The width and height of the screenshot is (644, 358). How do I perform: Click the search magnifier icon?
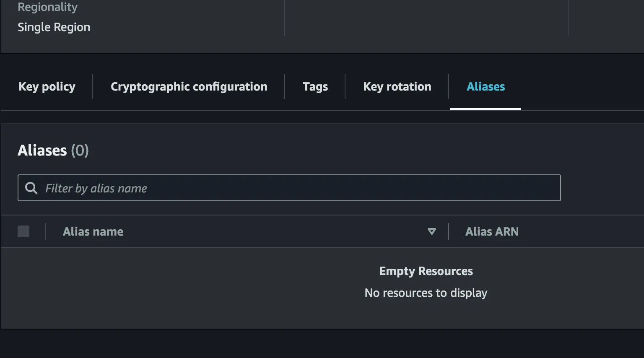[x=31, y=188]
